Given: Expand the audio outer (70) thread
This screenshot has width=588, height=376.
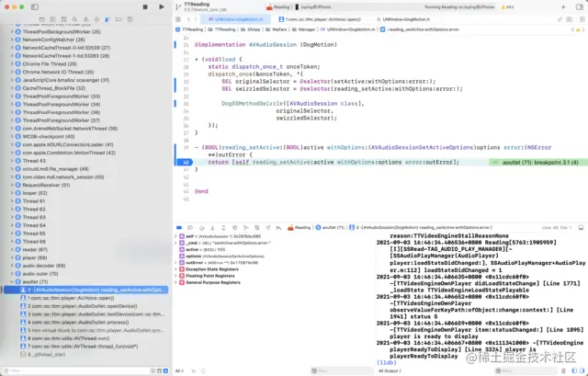Looking at the screenshot, I should (x=12, y=274).
